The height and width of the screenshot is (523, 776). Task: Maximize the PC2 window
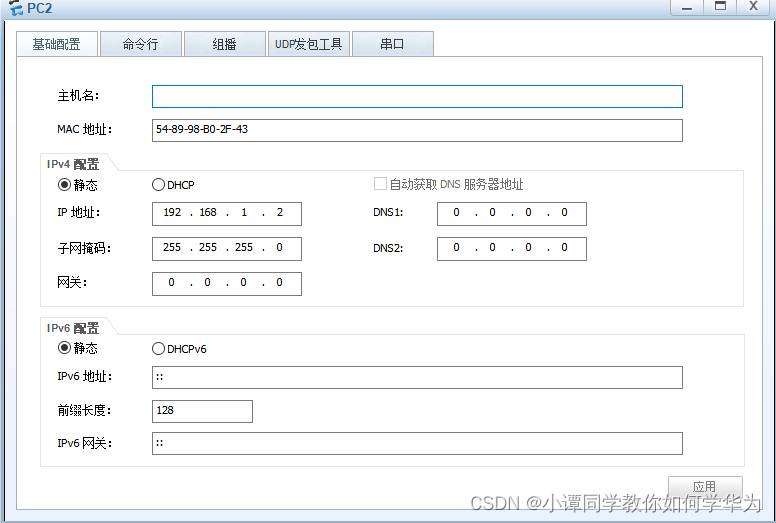pyautogui.click(x=721, y=7)
